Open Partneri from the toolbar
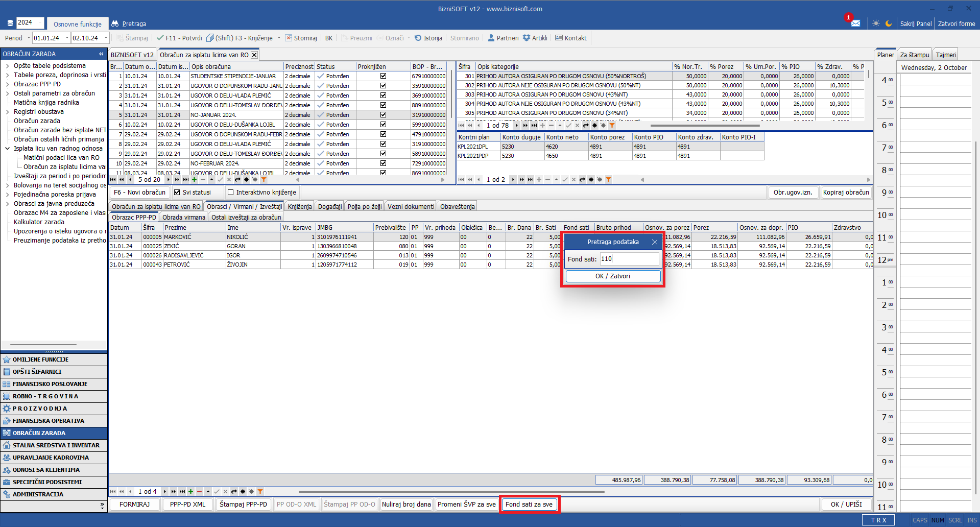 (503, 38)
